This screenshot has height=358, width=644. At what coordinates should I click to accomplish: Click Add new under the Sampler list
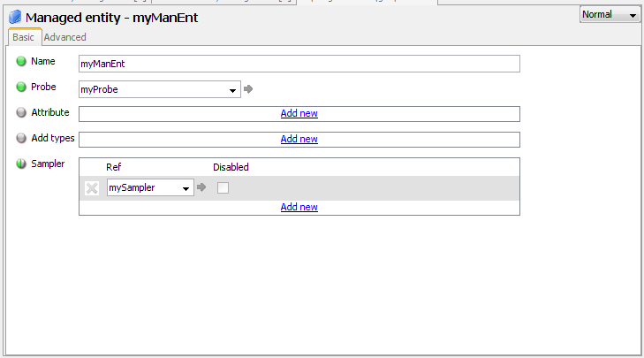click(x=299, y=207)
